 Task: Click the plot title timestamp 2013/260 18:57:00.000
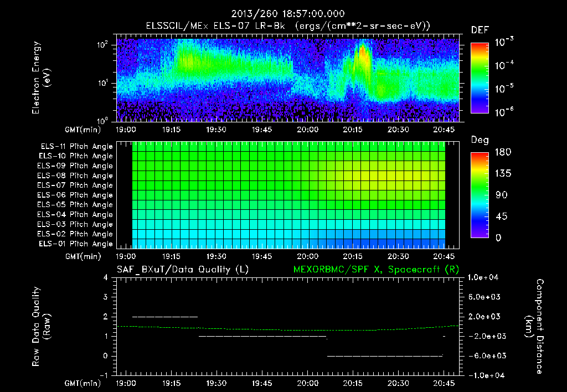click(x=288, y=14)
